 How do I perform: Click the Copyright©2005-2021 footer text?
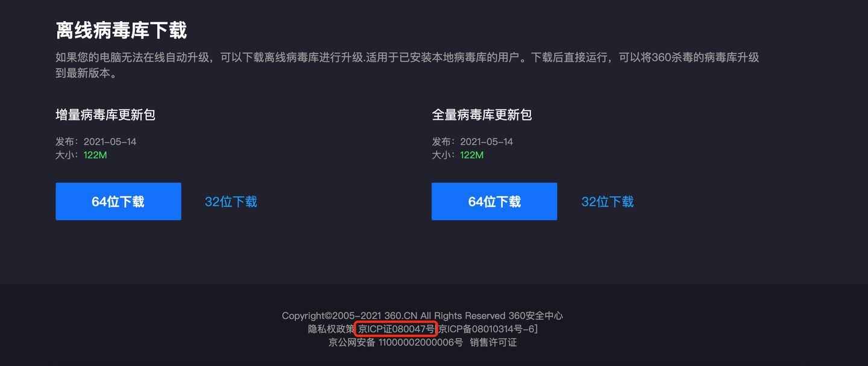coord(332,315)
